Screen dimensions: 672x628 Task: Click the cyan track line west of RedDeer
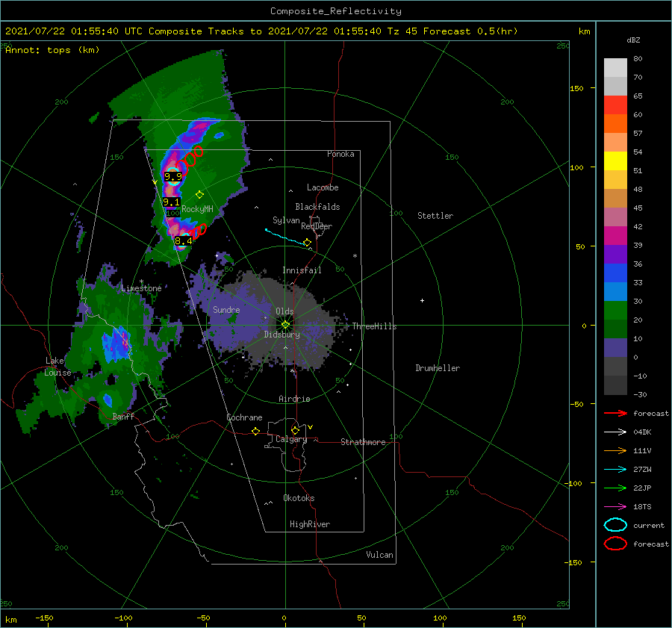click(x=284, y=237)
